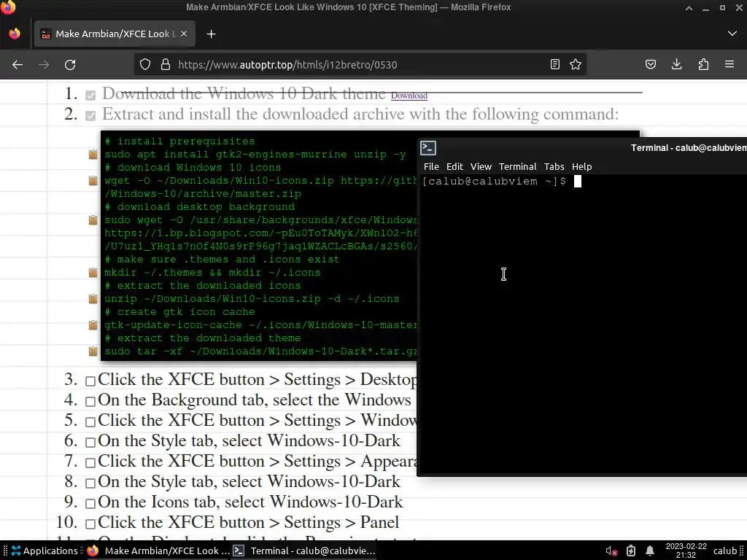This screenshot has width=747, height=560.
Task: Click 'mkdir ~/.themes && mkdir ~/.icons' command
Action: [212, 273]
